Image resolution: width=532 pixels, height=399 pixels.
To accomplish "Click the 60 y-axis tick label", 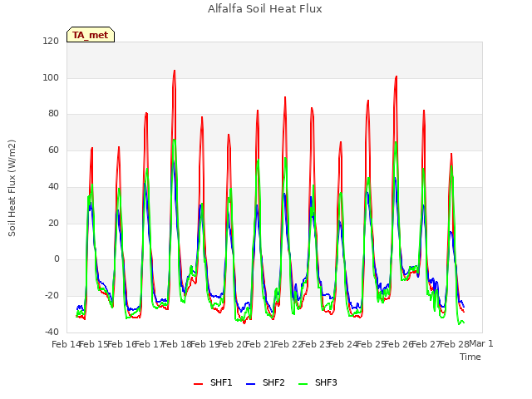I will pyautogui.click(x=53, y=150).
